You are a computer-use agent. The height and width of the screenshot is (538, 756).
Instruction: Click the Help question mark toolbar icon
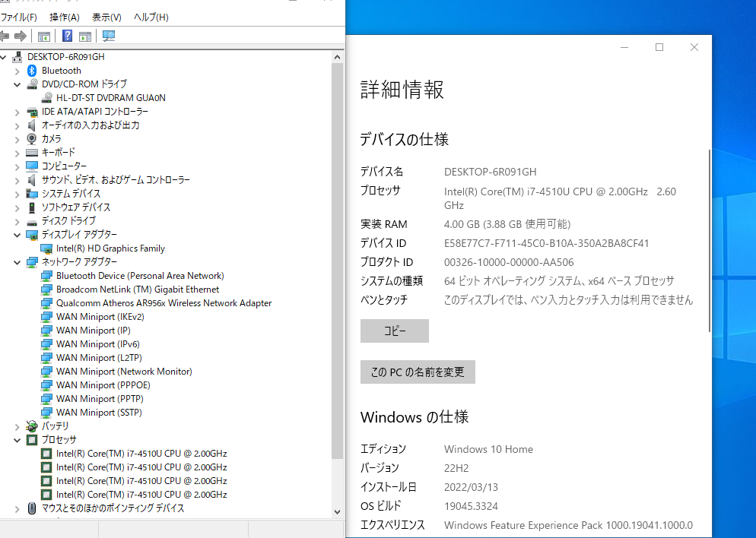(68, 36)
